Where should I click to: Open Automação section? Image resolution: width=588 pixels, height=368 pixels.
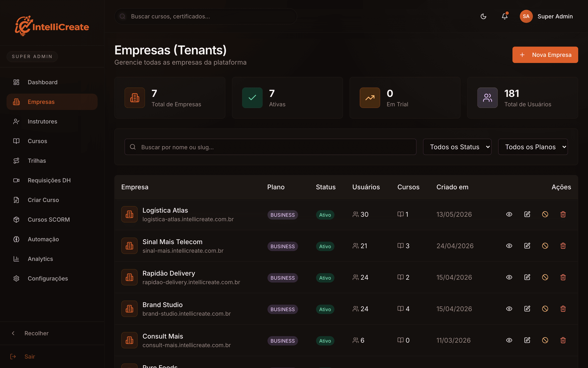tap(52, 239)
